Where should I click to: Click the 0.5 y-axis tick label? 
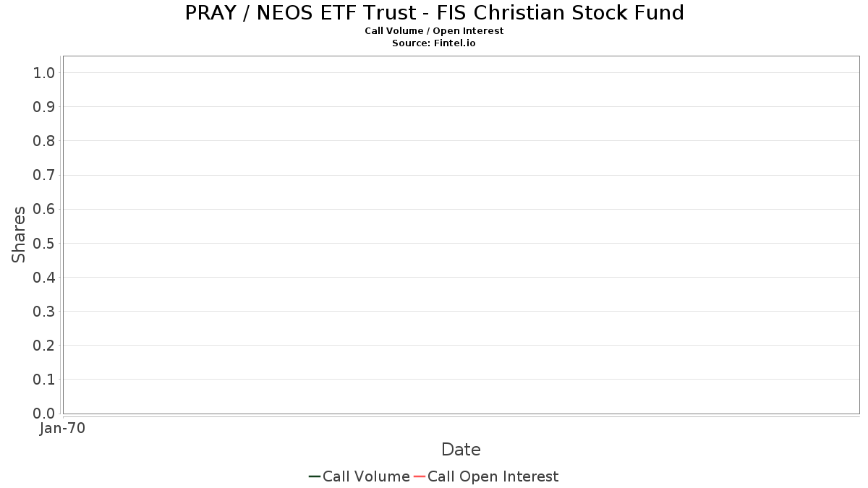pos(44,243)
